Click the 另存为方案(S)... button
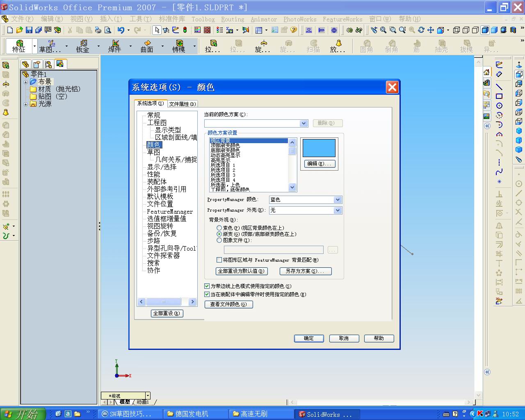 (x=306, y=271)
